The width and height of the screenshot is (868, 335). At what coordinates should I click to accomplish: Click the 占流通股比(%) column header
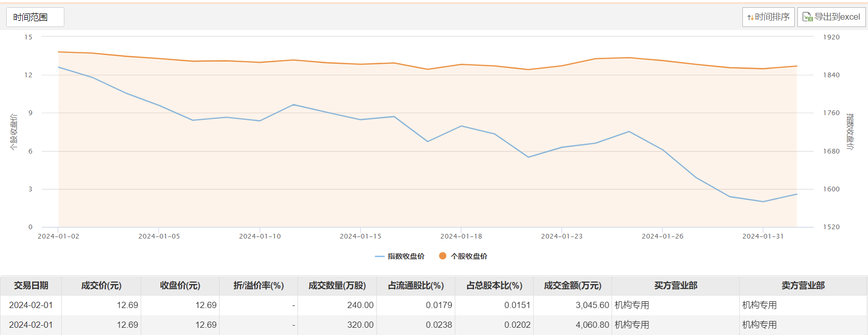[416, 286]
